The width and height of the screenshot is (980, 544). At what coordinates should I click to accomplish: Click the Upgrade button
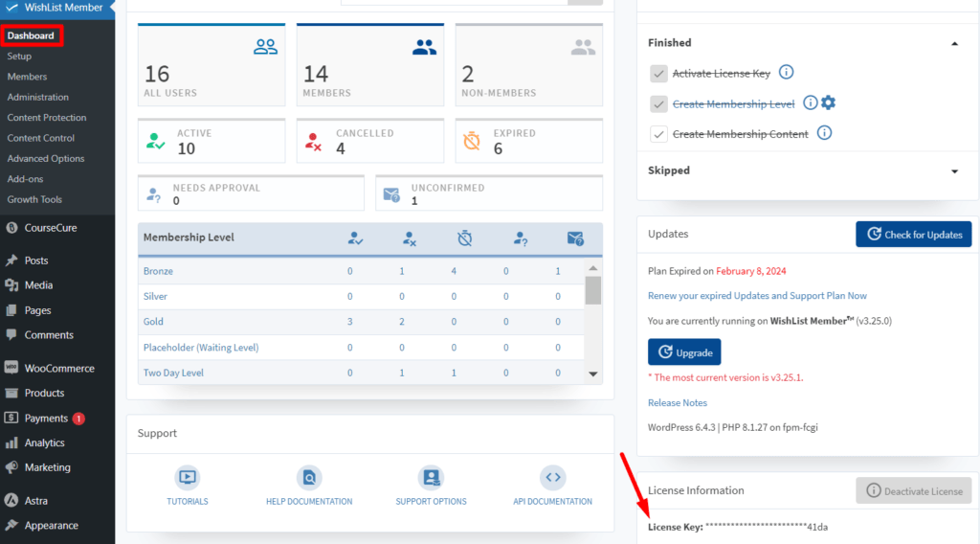[684, 352]
